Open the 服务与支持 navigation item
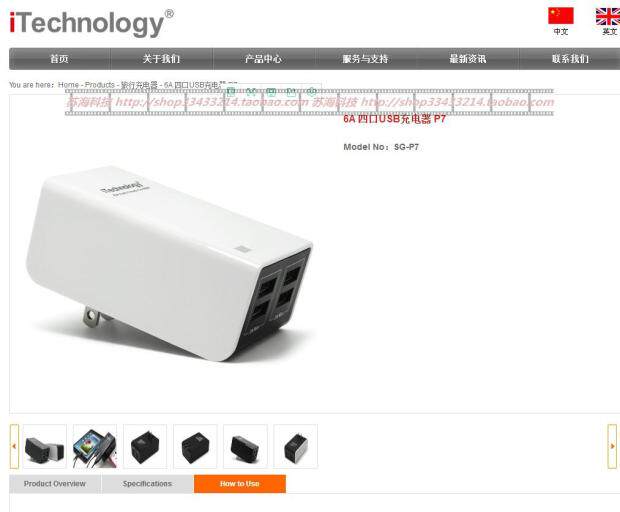Image resolution: width=620 pixels, height=512 pixels. click(365, 59)
